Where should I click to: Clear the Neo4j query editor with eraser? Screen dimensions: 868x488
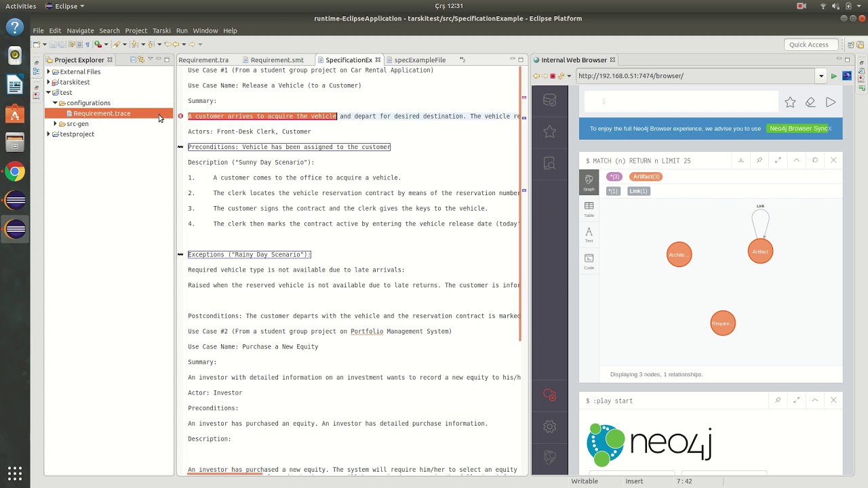click(810, 102)
